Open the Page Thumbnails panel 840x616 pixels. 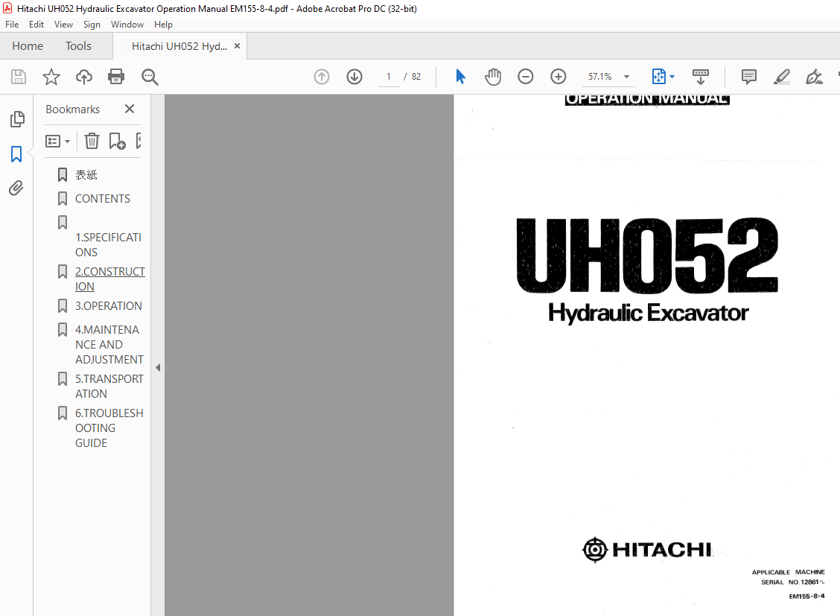click(x=16, y=119)
